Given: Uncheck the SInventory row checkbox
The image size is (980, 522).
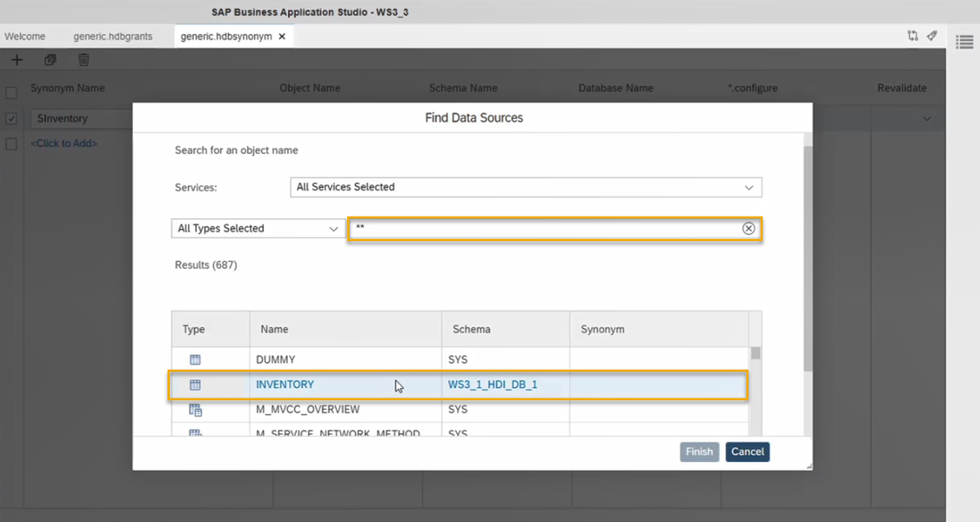Looking at the screenshot, I should pyautogui.click(x=11, y=118).
